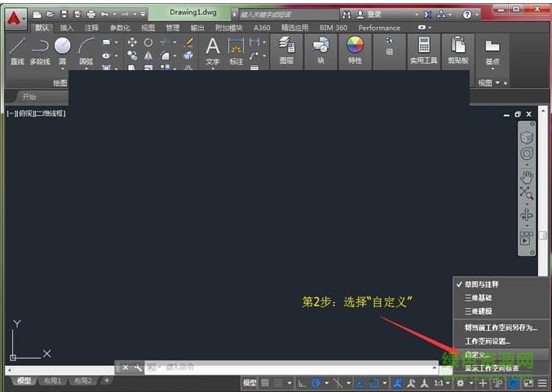Toggle ortho mode in the status bar
This screenshot has width=552, height=392.
(302, 382)
